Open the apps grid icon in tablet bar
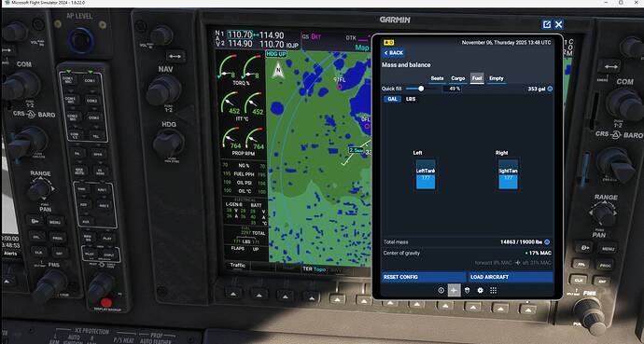Viewport: 644px width, 344px height. (494, 290)
